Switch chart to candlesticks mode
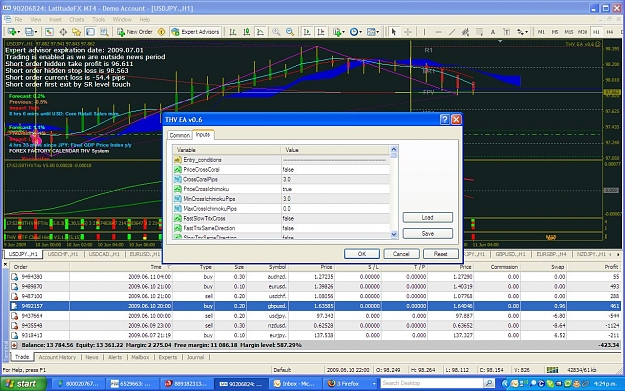This screenshot has width=625, height=391. point(247,32)
